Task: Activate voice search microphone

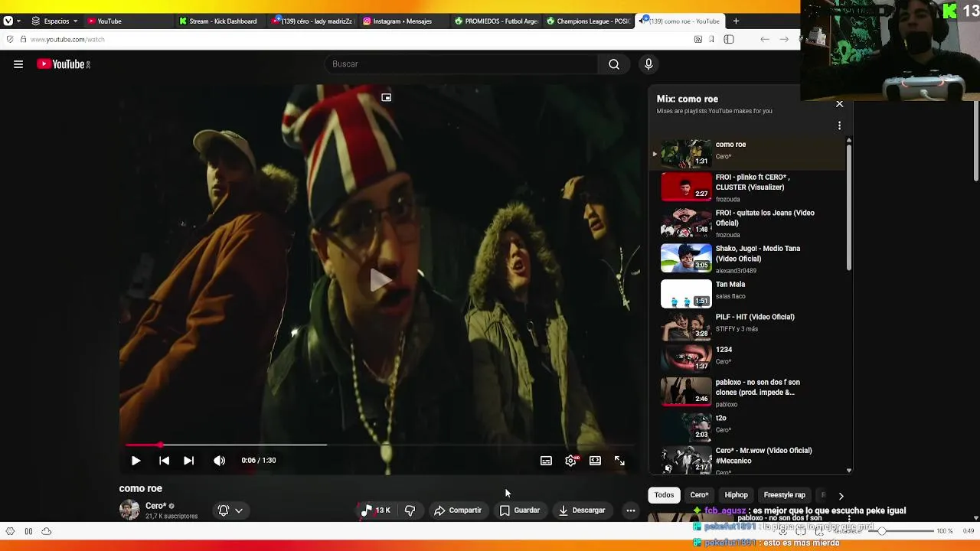Action: point(648,64)
